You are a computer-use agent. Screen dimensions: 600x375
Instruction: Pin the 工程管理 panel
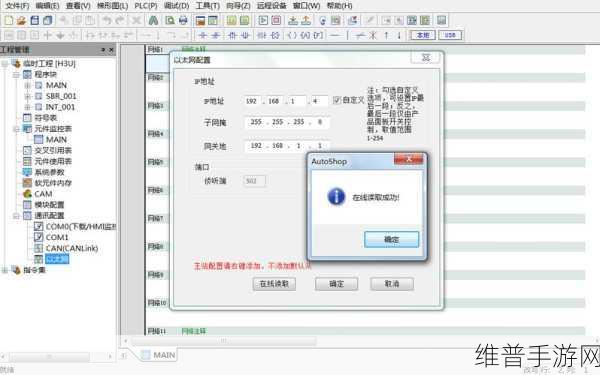pyautogui.click(x=103, y=50)
